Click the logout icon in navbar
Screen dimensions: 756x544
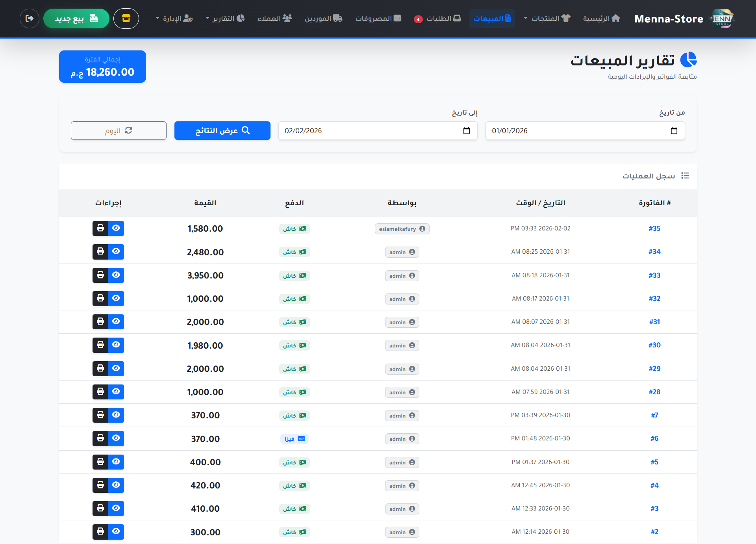click(30, 19)
